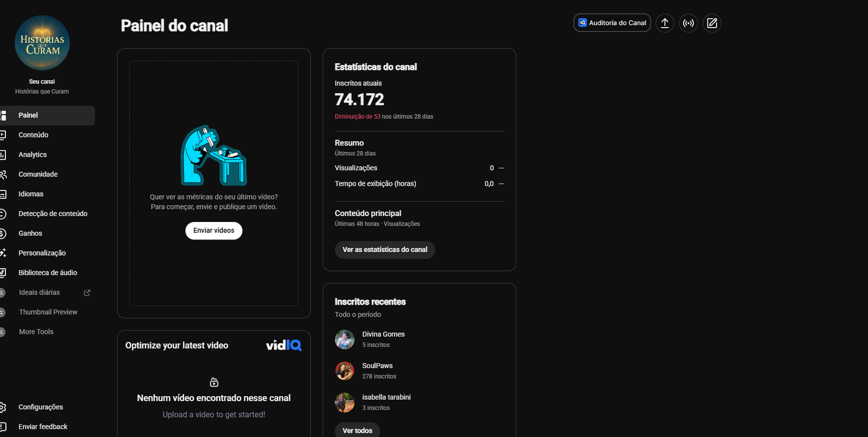
Task: Click the upload video arrow icon
Action: [x=665, y=23]
